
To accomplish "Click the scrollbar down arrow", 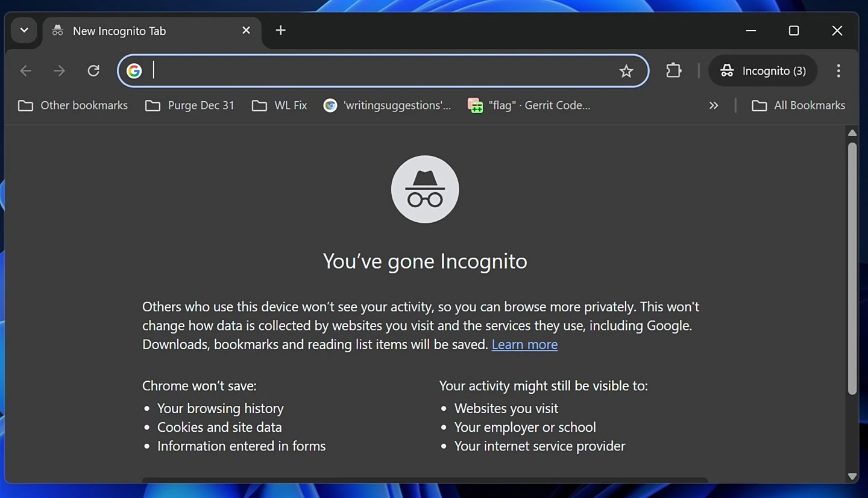I will pyautogui.click(x=852, y=476).
